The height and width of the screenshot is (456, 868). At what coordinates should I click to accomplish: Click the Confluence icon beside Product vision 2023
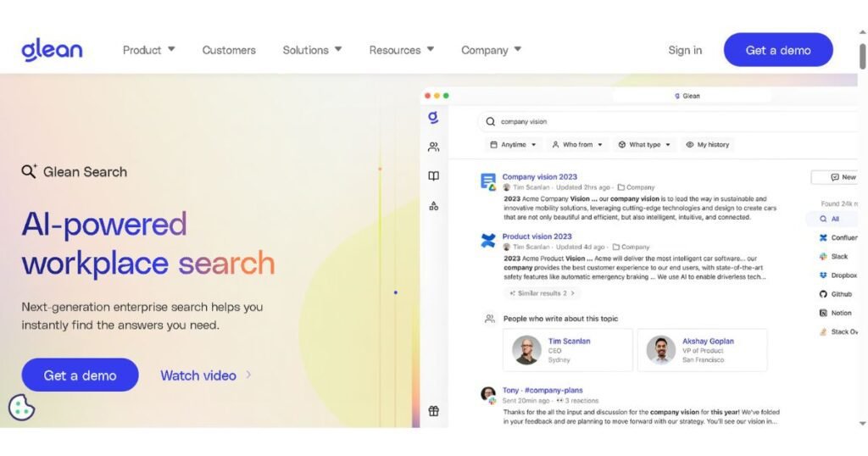pos(488,240)
